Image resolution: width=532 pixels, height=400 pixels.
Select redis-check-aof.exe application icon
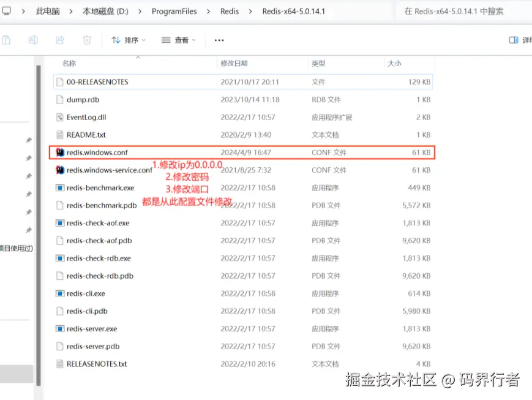(x=60, y=223)
